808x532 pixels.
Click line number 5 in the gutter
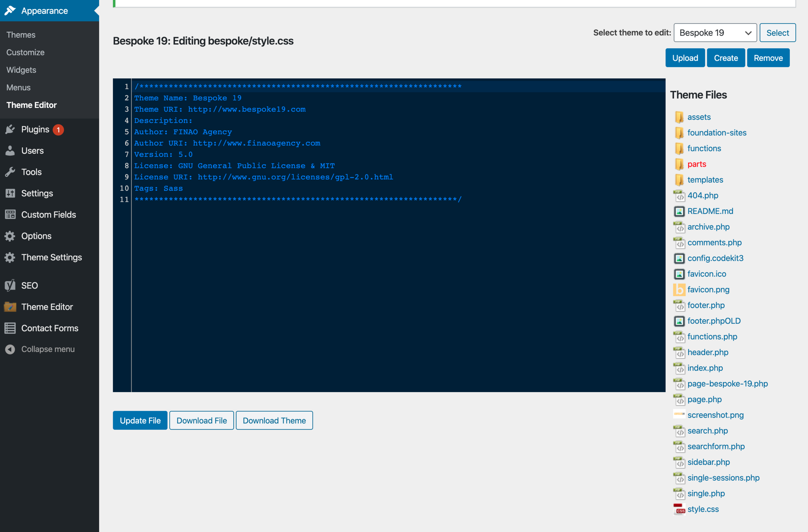tap(127, 132)
